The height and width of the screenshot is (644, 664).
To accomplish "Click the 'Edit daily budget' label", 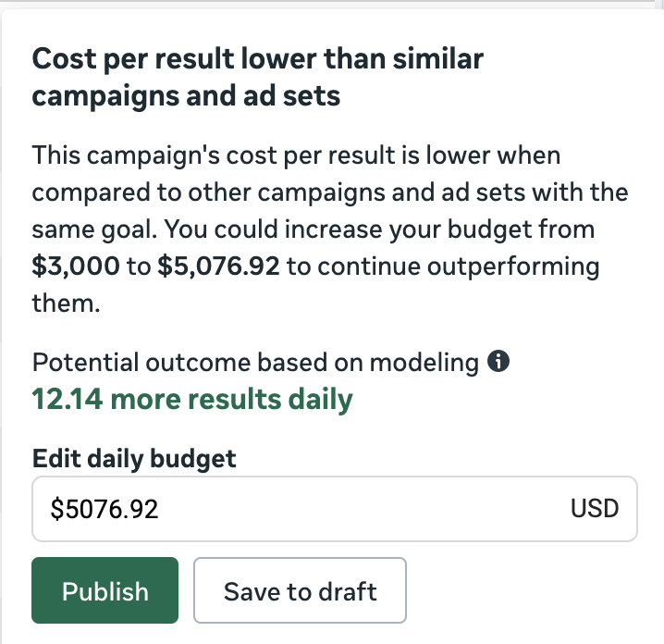I will pyautogui.click(x=134, y=459).
